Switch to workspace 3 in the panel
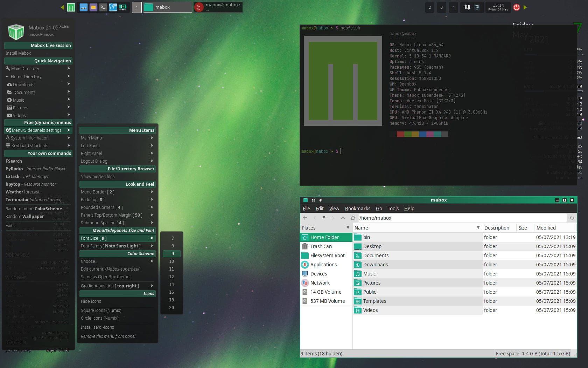 [441, 7]
